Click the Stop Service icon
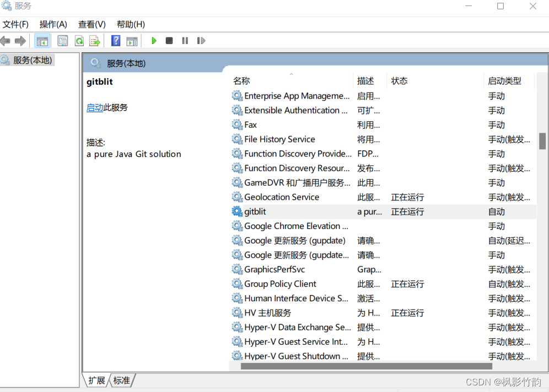This screenshot has height=392, width=549. click(x=169, y=40)
